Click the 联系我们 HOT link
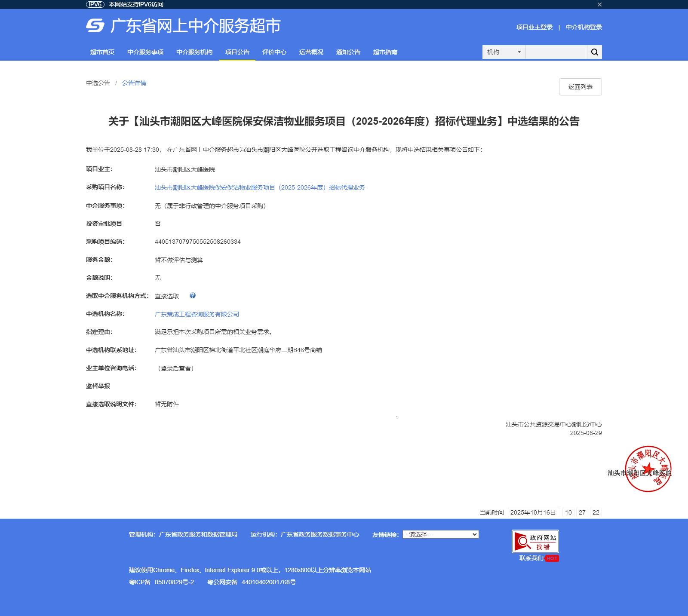 point(538,558)
